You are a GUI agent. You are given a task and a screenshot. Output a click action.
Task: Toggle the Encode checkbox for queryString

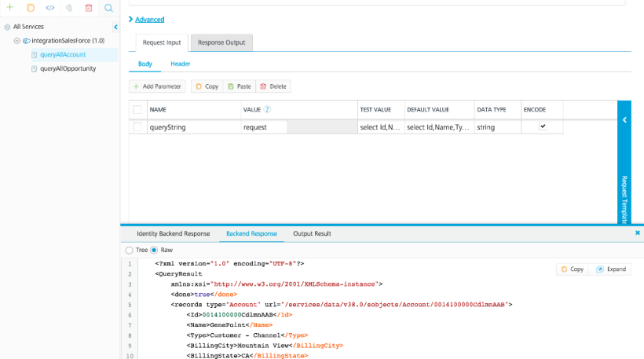543,126
